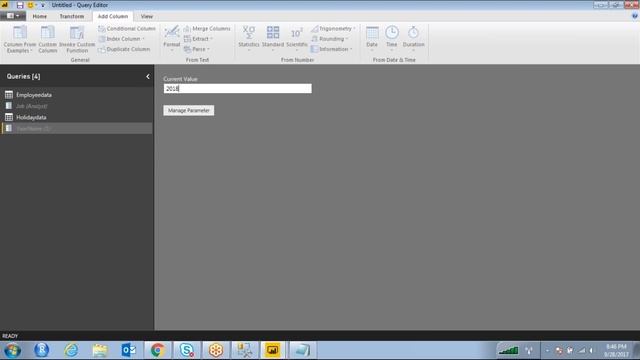Select Merge Columns command
The image size is (640, 360).
click(x=207, y=29)
